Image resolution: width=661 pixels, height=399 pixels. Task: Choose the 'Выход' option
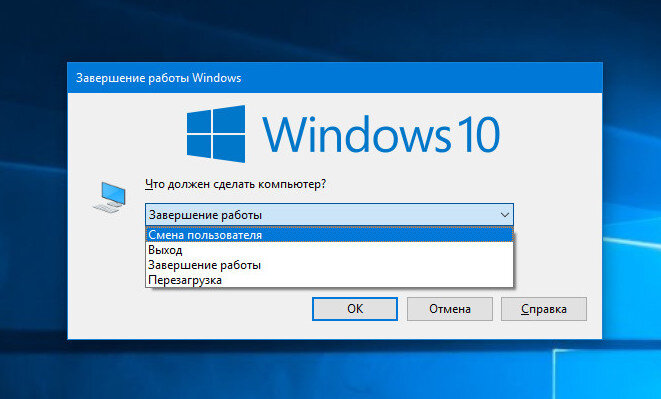tap(330, 250)
